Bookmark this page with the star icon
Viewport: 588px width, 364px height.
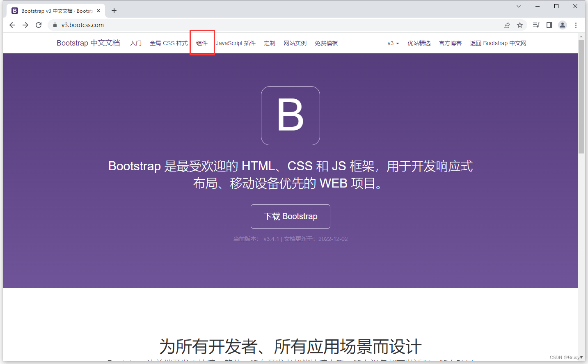[520, 25]
